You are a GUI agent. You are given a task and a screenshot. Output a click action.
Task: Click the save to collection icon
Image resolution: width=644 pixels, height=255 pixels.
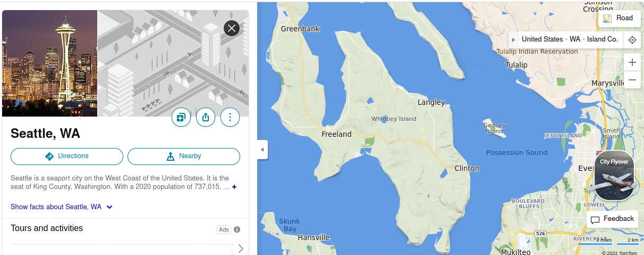pyautogui.click(x=181, y=117)
